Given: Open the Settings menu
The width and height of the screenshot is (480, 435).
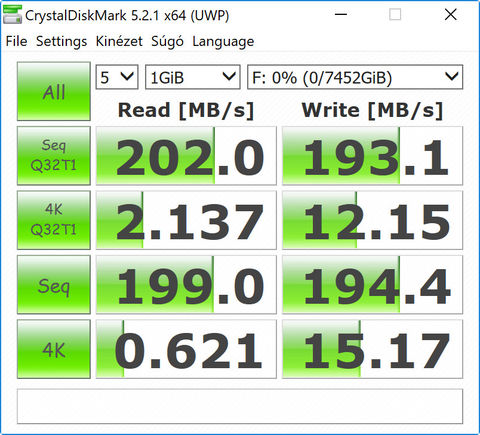Looking at the screenshot, I should pos(61,41).
